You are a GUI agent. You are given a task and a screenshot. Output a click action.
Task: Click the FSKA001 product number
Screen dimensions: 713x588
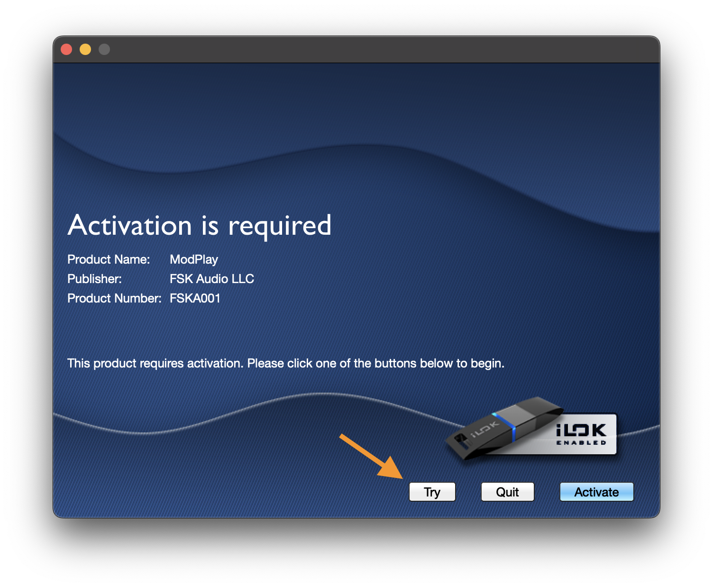coord(195,298)
